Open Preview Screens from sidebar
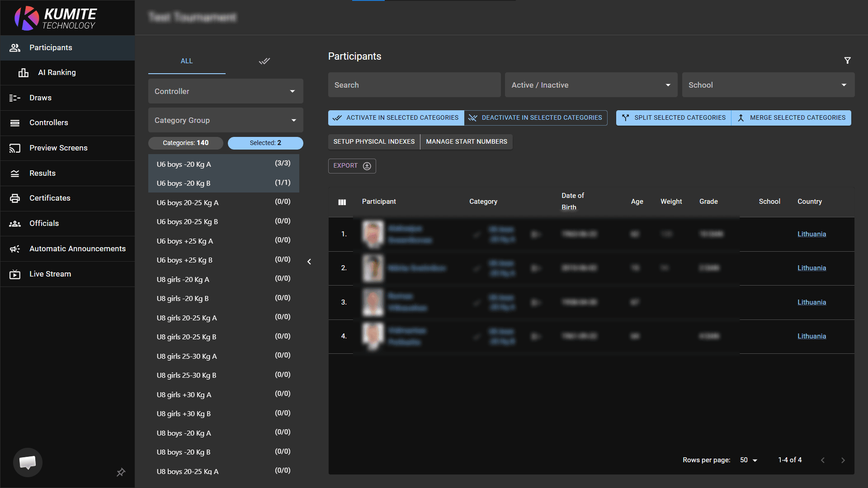The height and width of the screenshot is (488, 868). click(58, 148)
